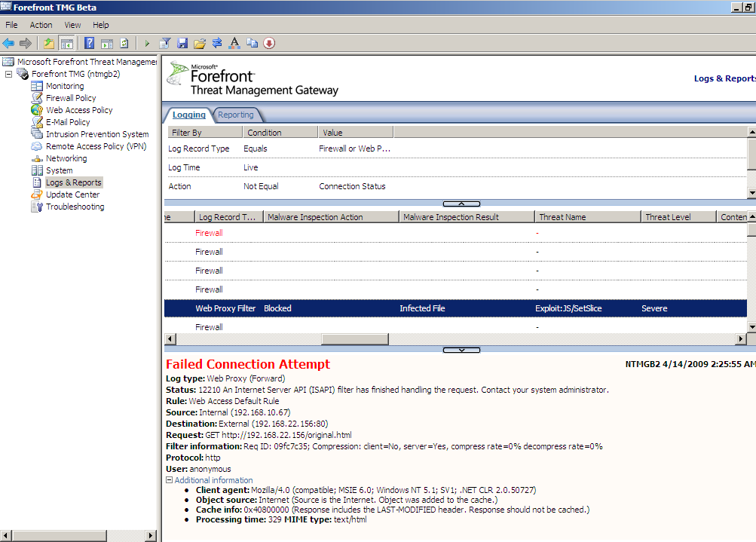Open log text colors with letter A icon
This screenshot has height=542, width=756.
(234, 44)
